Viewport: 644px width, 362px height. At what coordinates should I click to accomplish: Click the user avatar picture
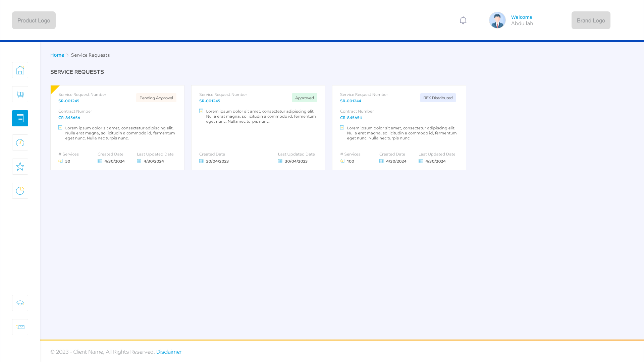497,20
